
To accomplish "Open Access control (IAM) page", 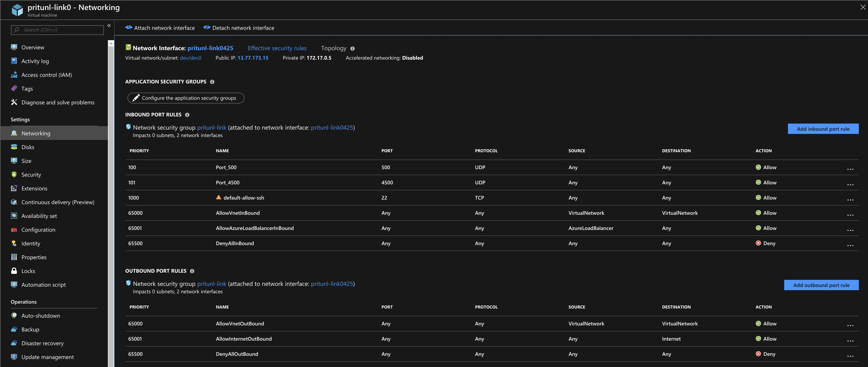I will pyautogui.click(x=46, y=75).
